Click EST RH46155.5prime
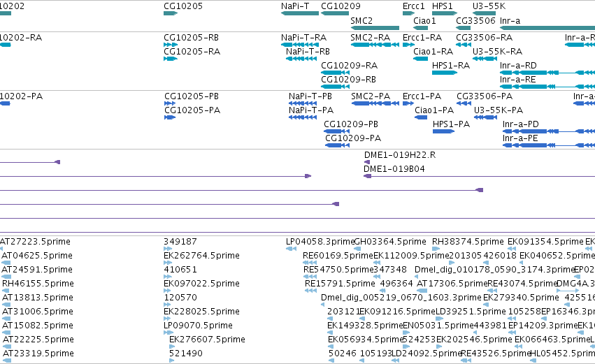595x364 pixels. coord(6,291)
